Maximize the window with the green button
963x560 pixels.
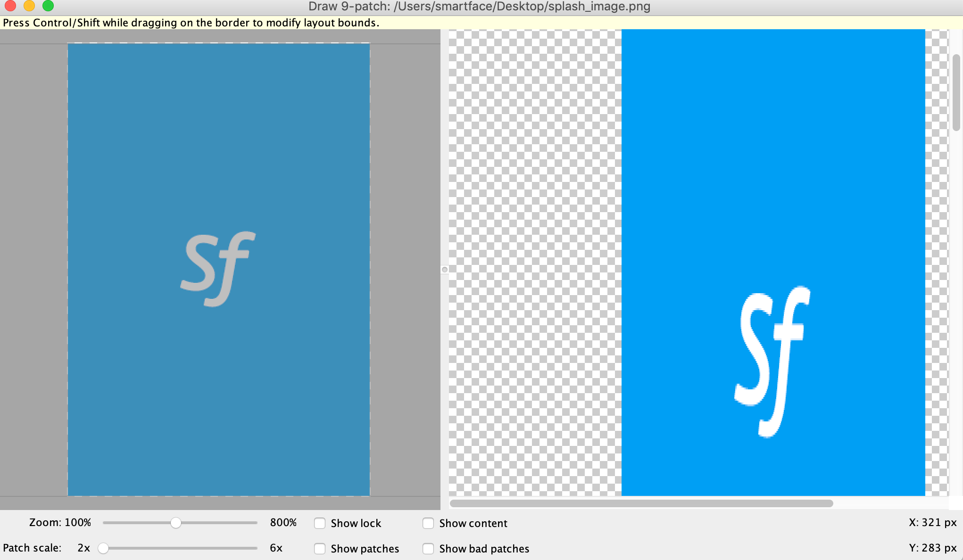pos(48,6)
